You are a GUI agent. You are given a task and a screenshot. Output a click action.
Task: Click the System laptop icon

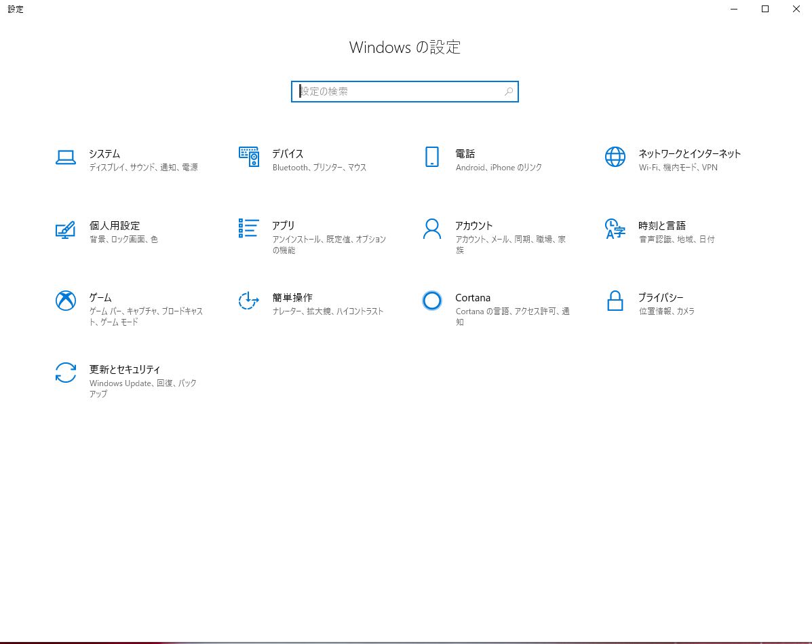[66, 157]
